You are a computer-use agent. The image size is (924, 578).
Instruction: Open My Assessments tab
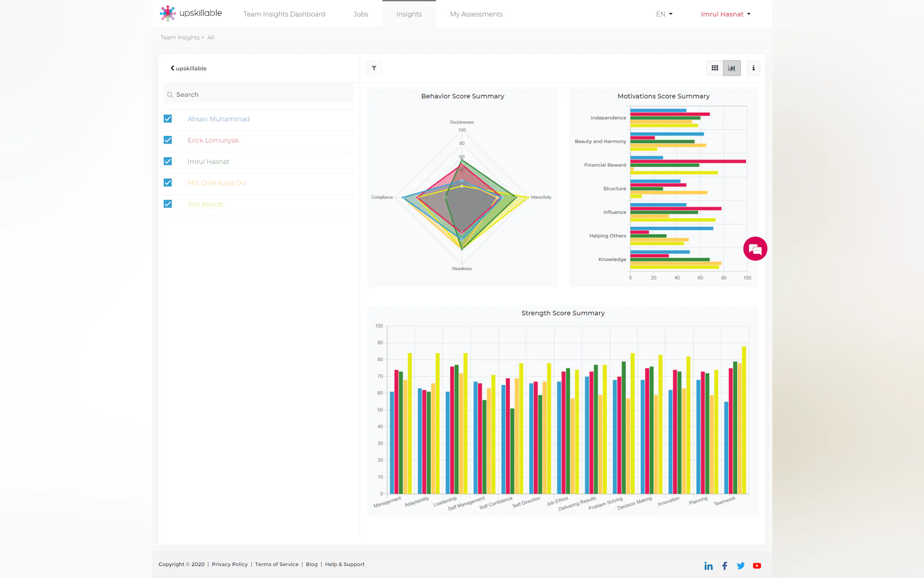point(476,14)
